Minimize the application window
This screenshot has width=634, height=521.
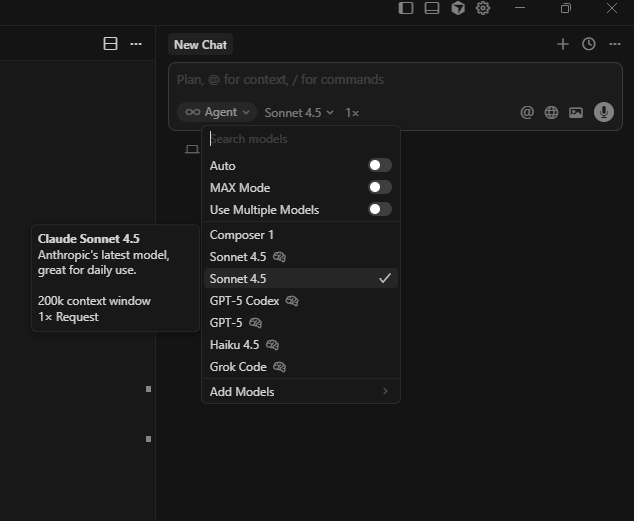[520, 8]
